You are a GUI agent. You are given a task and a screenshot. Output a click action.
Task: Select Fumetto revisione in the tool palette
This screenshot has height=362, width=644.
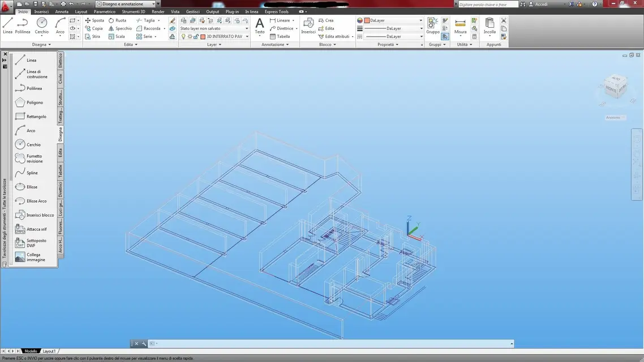pos(29,158)
